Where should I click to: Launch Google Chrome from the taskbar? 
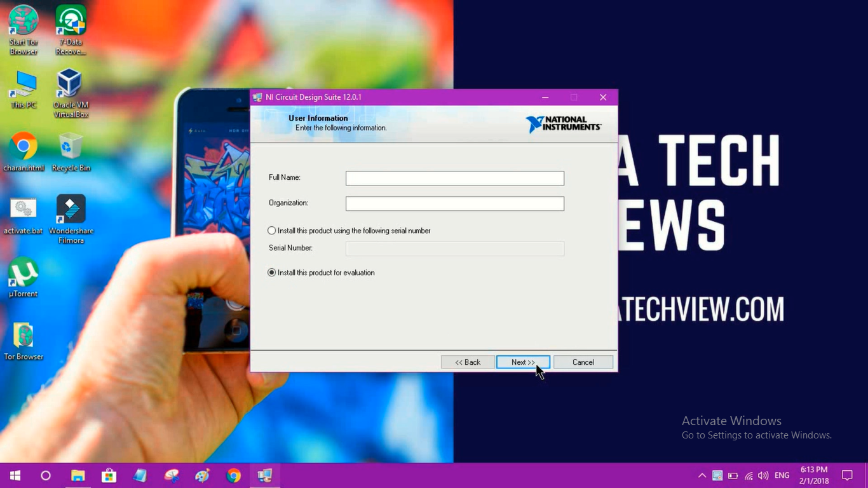(233, 475)
